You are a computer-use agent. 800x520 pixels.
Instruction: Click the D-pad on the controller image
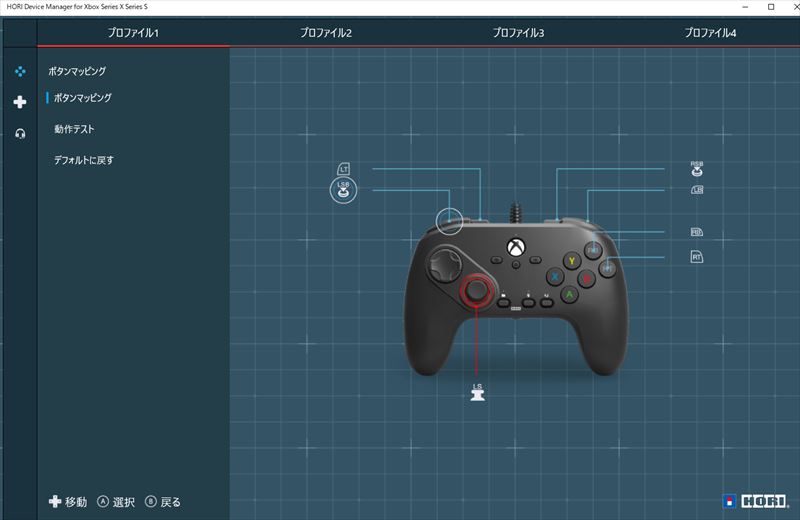[x=444, y=265]
